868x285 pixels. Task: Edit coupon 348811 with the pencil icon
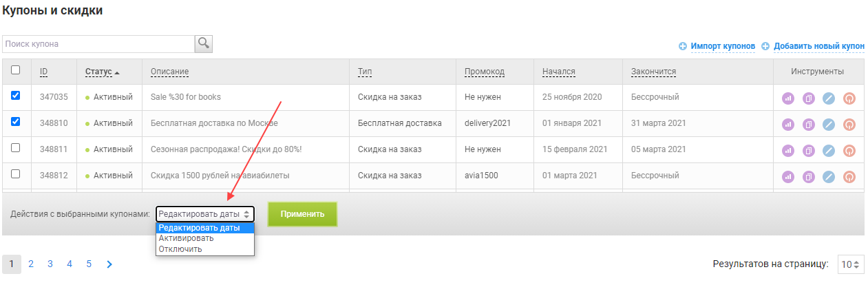pos(829,150)
